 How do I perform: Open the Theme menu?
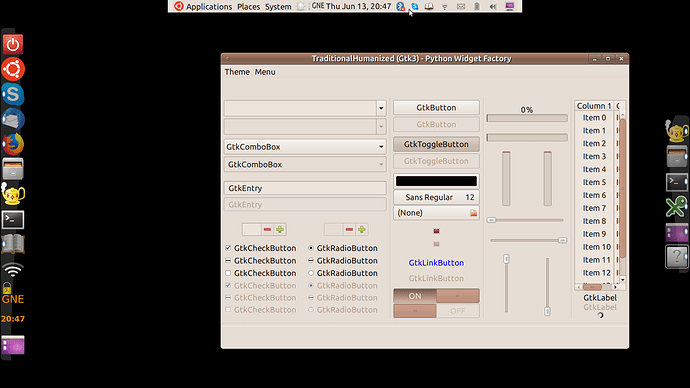237,72
